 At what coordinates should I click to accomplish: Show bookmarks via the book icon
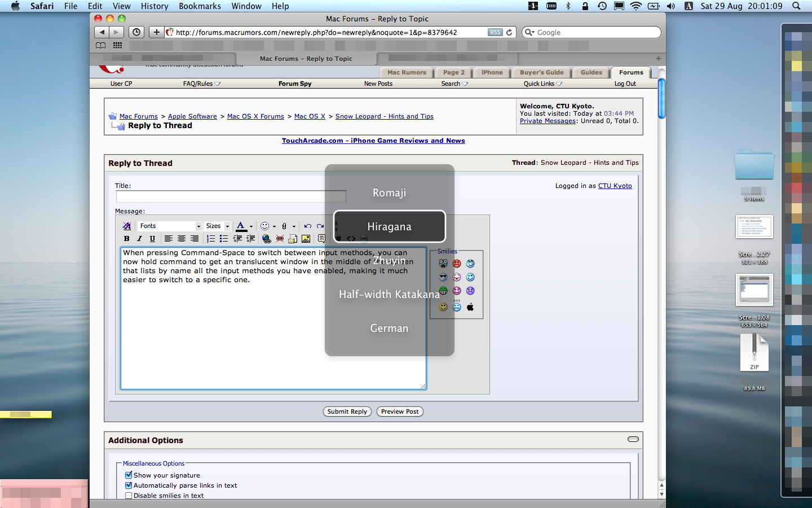[x=100, y=45]
